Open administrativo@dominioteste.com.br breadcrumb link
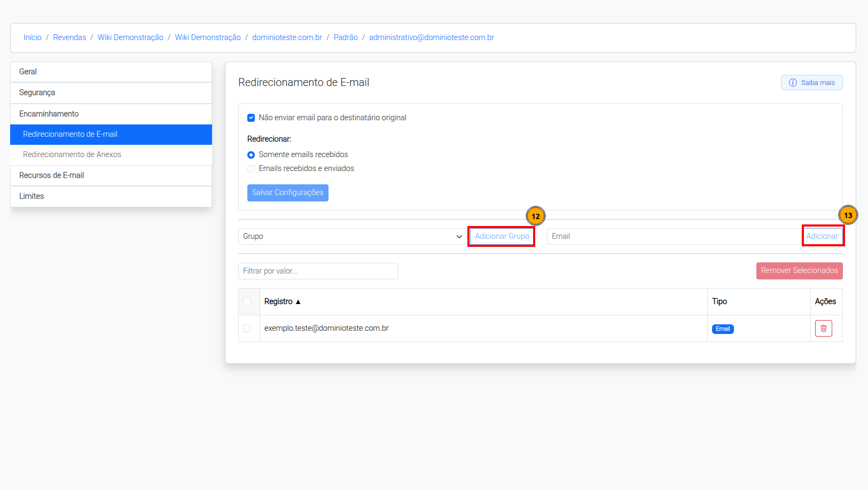This screenshot has width=868, height=490. click(x=432, y=37)
